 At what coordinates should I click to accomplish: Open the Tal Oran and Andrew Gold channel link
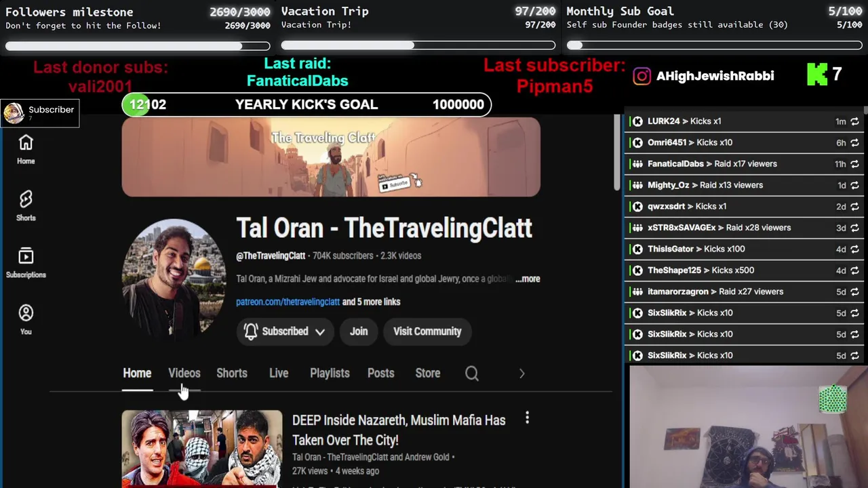pos(371,457)
